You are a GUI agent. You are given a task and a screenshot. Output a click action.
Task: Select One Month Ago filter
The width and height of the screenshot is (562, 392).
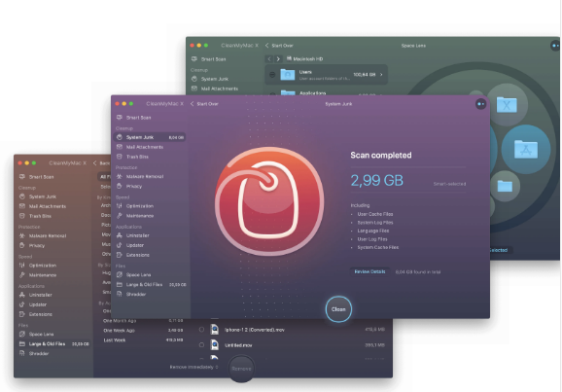click(x=143, y=321)
